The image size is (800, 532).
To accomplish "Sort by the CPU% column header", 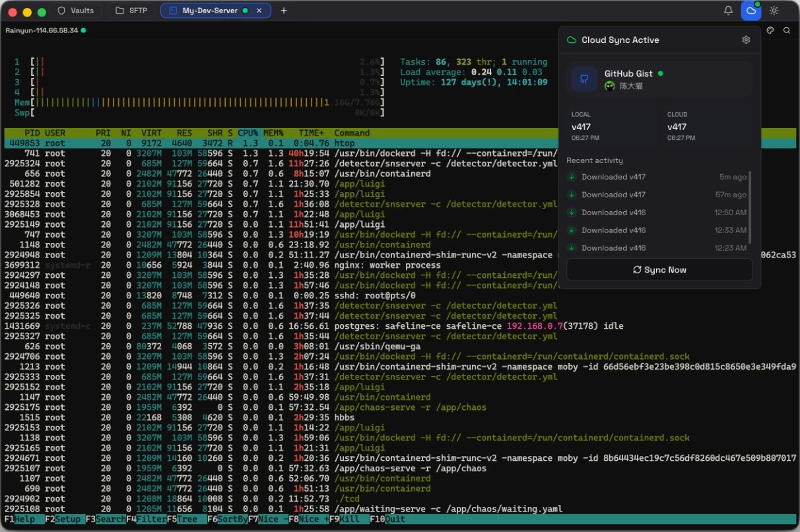I will pyautogui.click(x=248, y=133).
